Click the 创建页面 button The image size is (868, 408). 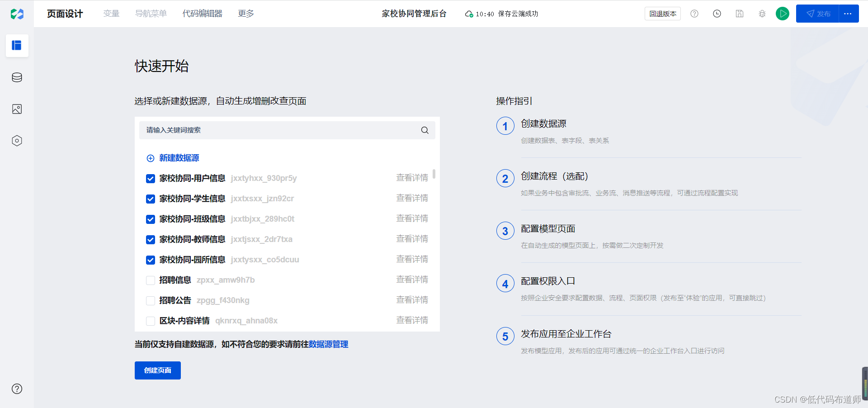point(158,370)
